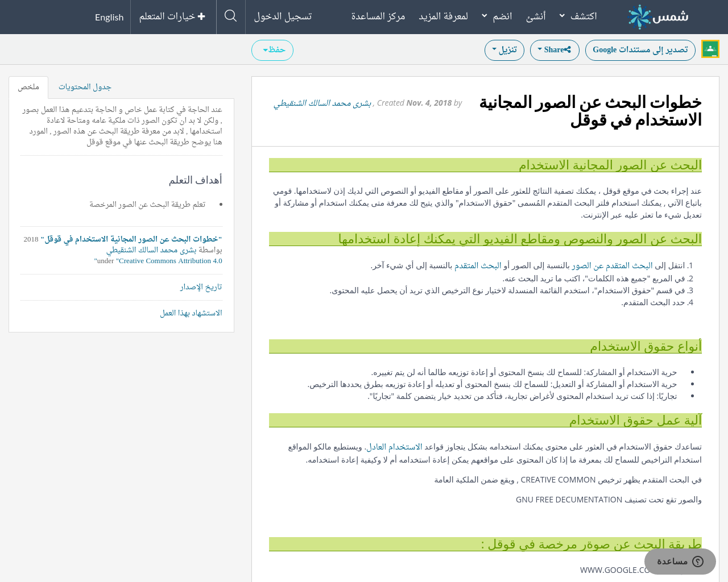Open the تنزيل download dropdown

click(504, 50)
